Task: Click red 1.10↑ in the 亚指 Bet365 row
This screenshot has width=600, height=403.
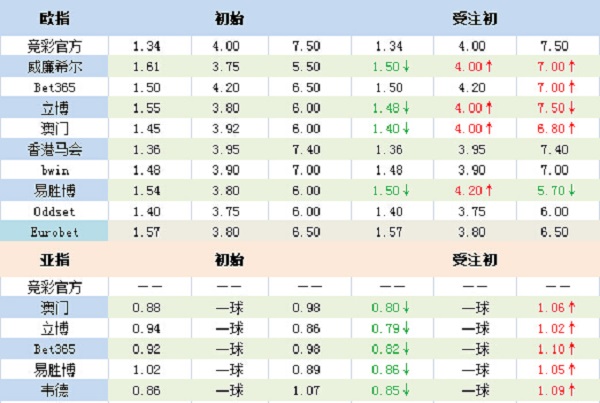Action: point(556,349)
